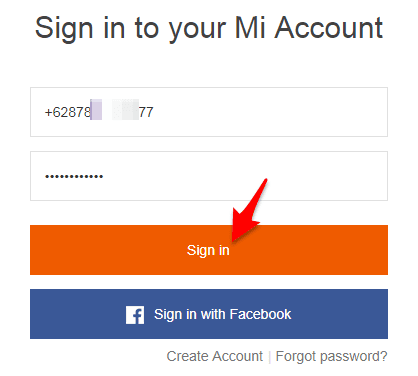The height and width of the screenshot is (376, 418).
Task: Open the Create Account link
Action: [215, 356]
